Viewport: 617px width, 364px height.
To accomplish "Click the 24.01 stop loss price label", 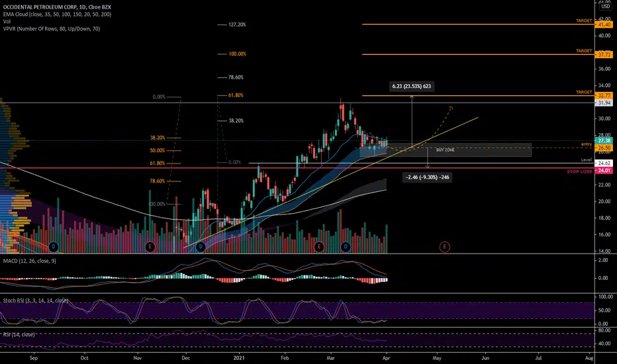I will [604, 170].
